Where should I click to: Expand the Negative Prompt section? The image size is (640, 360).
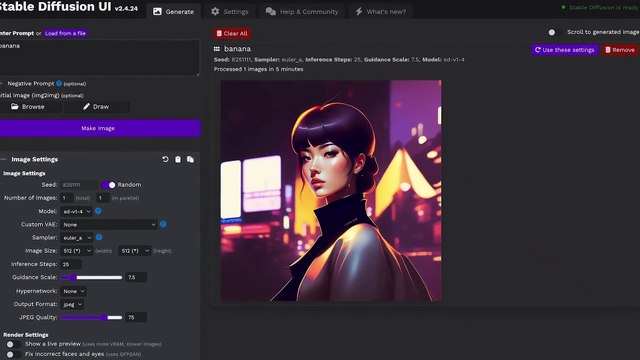[x=31, y=83]
